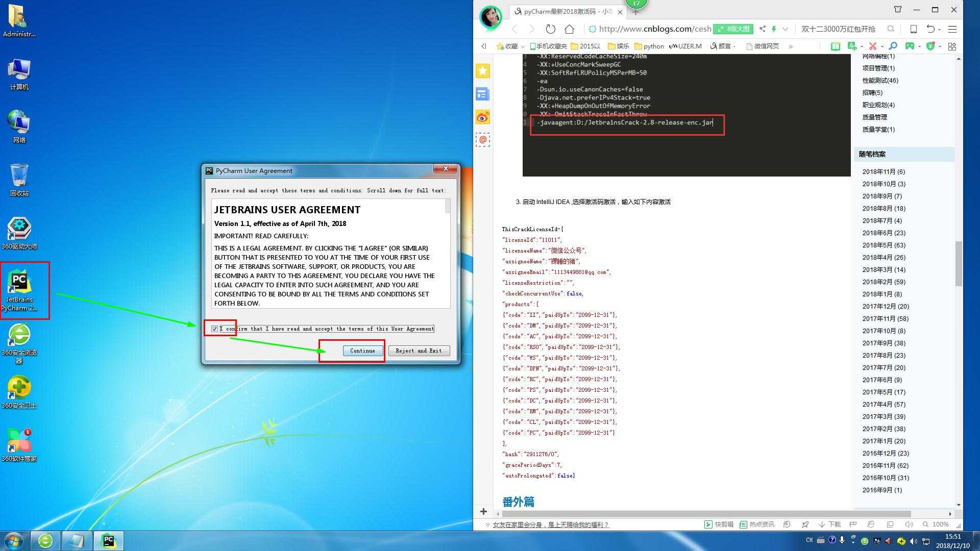Click the share icon in address bar
980x551 pixels.
tap(762, 29)
